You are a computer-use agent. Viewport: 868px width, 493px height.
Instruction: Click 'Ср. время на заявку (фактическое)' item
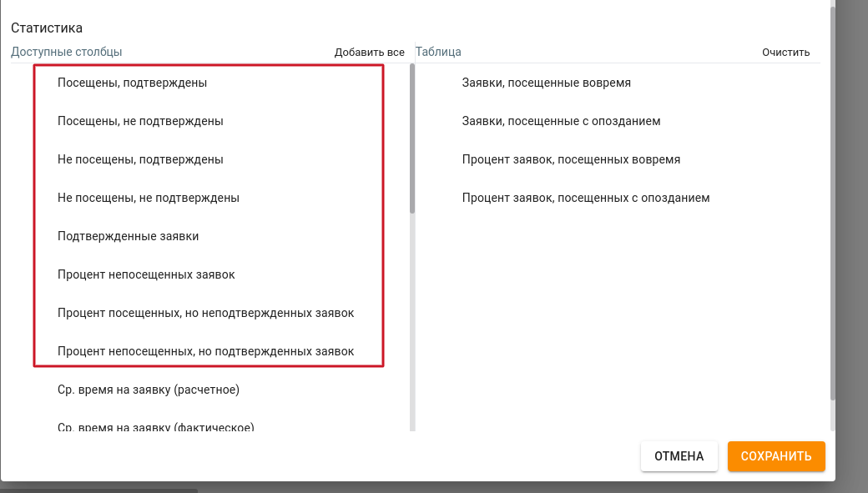(155, 427)
